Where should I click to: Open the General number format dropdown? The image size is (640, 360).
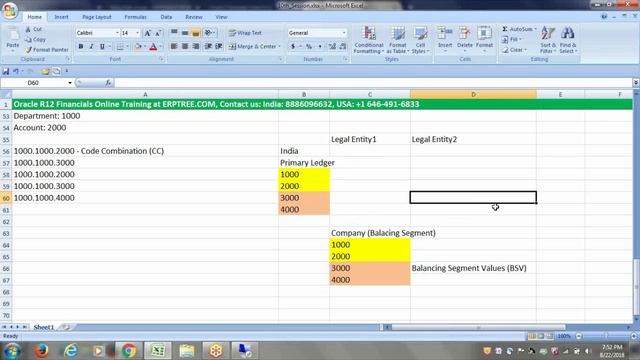[344, 33]
